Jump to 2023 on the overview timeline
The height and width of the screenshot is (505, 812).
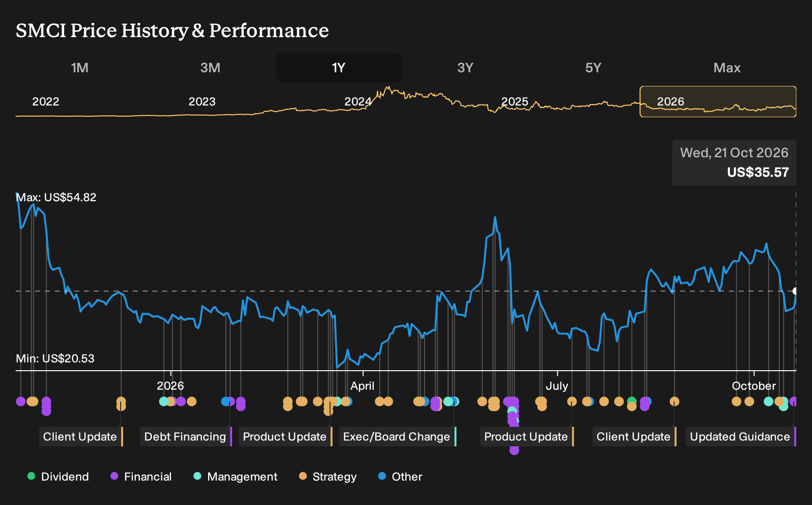point(202,102)
